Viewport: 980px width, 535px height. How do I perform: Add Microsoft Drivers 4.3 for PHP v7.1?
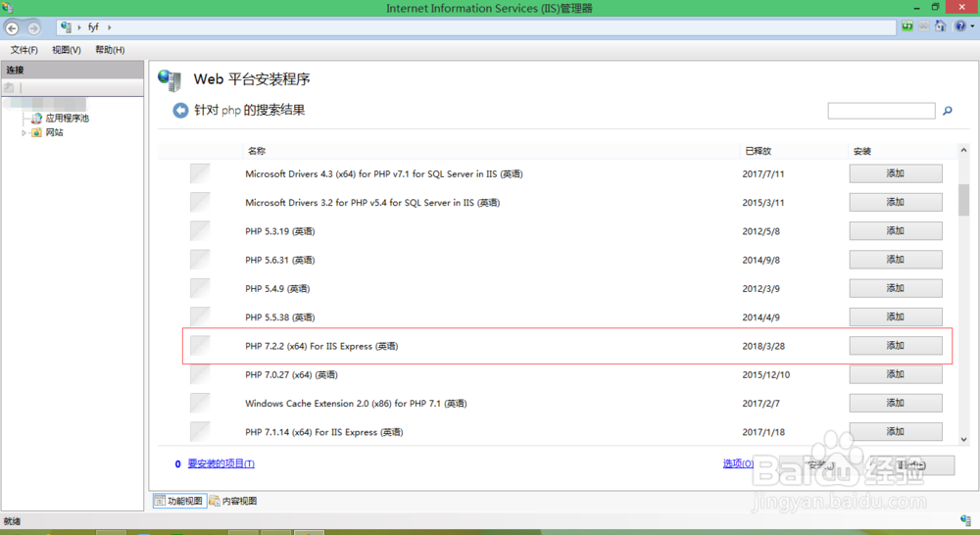(x=896, y=173)
